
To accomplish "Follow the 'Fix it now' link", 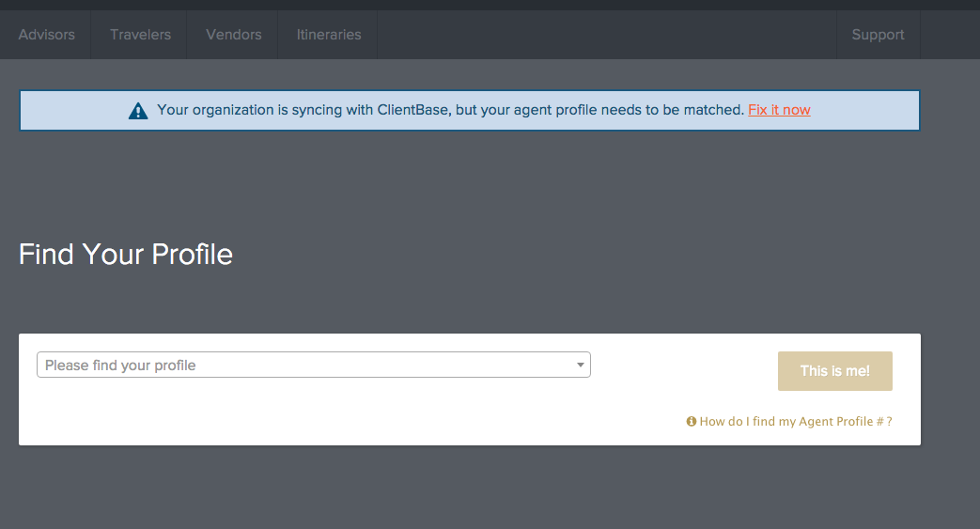I will tap(779, 110).
